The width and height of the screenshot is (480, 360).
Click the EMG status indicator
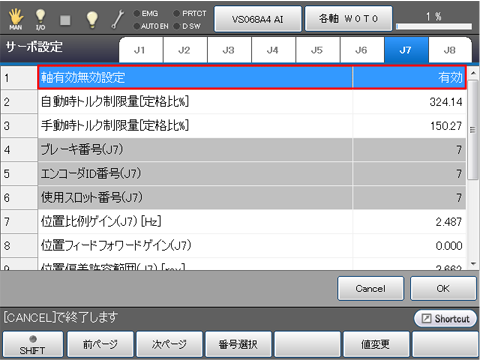(146, 13)
